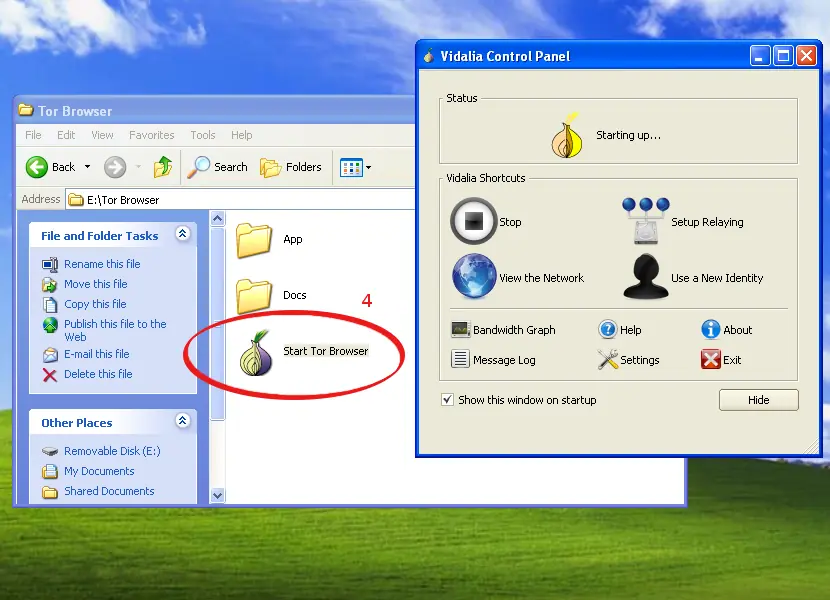The width and height of the screenshot is (830, 600).
Task: Open the Edit menu in Explorer
Action: (66, 135)
